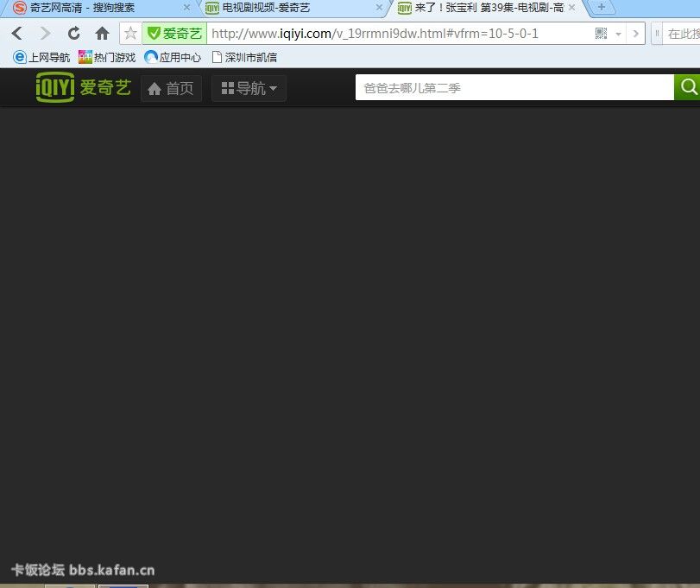
Task: Click the iQIYI search input field
Action: pyautogui.click(x=514, y=87)
